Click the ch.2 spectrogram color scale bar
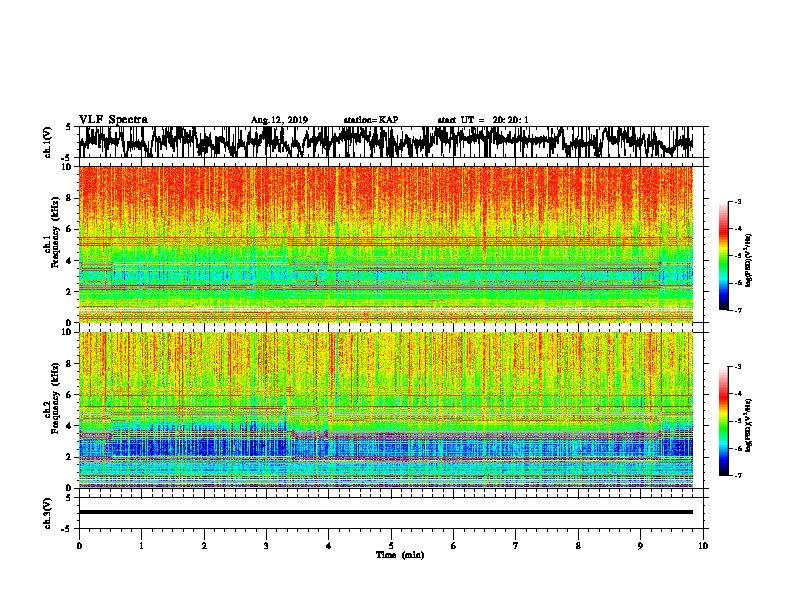This screenshot has width=792, height=612. [724, 421]
